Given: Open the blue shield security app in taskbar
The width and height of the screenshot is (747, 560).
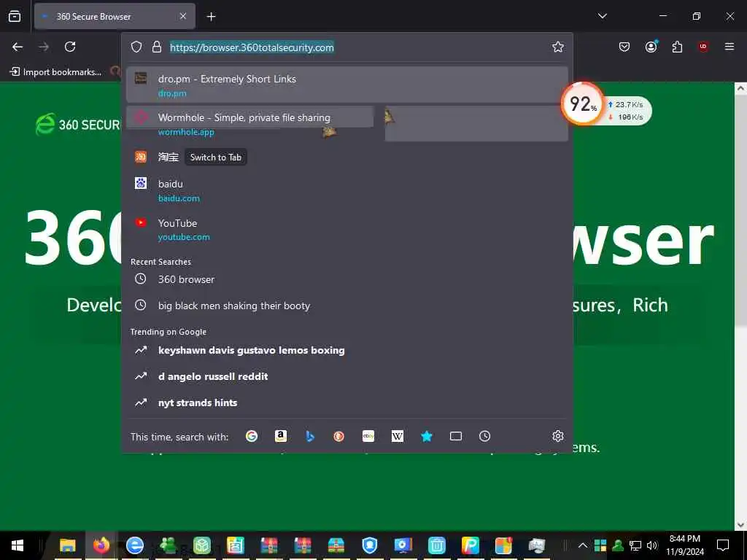Looking at the screenshot, I should coord(369,545).
